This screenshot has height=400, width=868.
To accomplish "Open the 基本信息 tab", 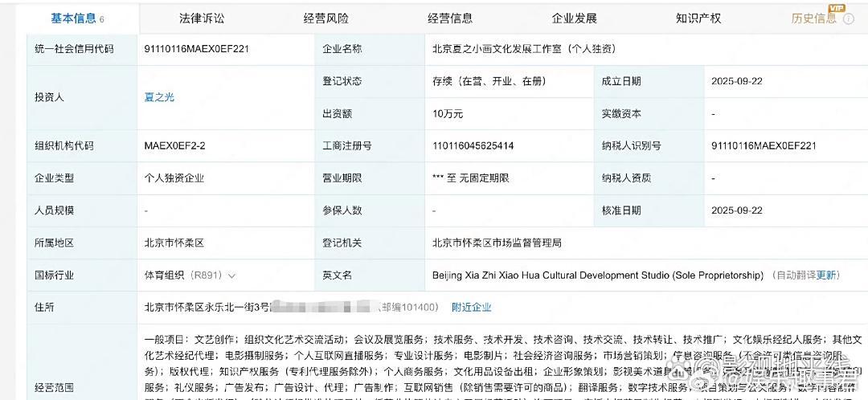I will click(77, 18).
